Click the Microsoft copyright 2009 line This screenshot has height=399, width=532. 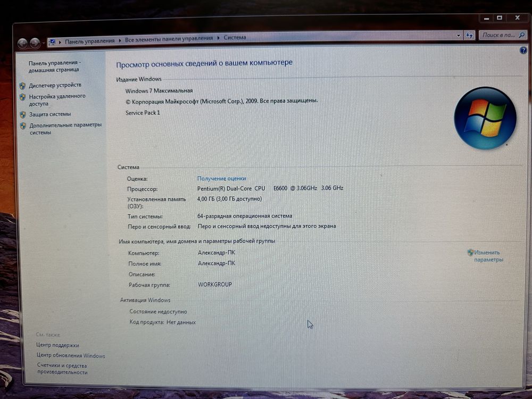[x=221, y=101]
